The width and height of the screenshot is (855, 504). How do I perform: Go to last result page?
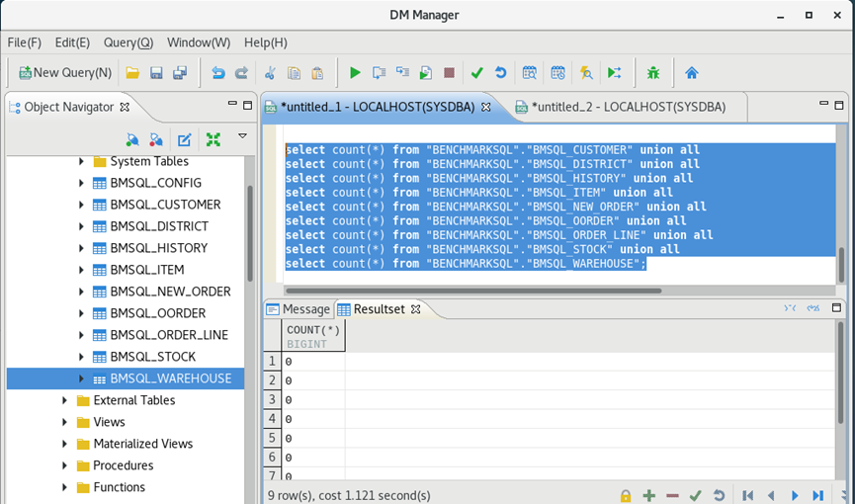tap(817, 495)
